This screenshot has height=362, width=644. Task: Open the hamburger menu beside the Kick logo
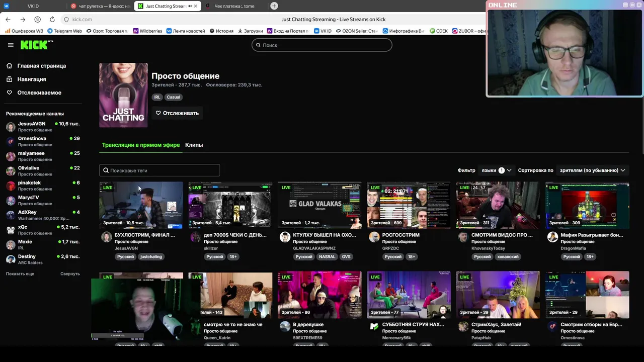point(11,45)
